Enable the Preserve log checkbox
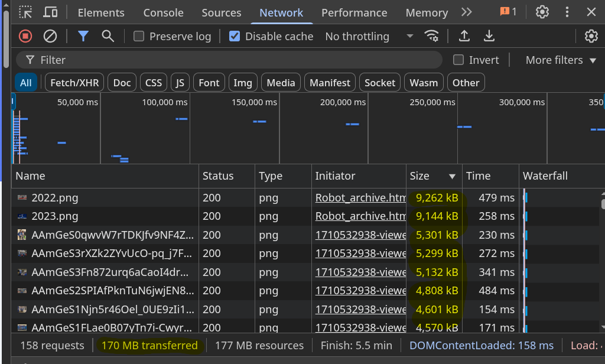605x364 pixels. [x=138, y=36]
